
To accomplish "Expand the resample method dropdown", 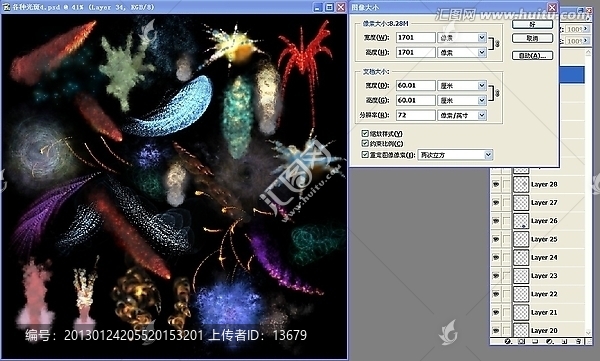I will pyautogui.click(x=488, y=155).
